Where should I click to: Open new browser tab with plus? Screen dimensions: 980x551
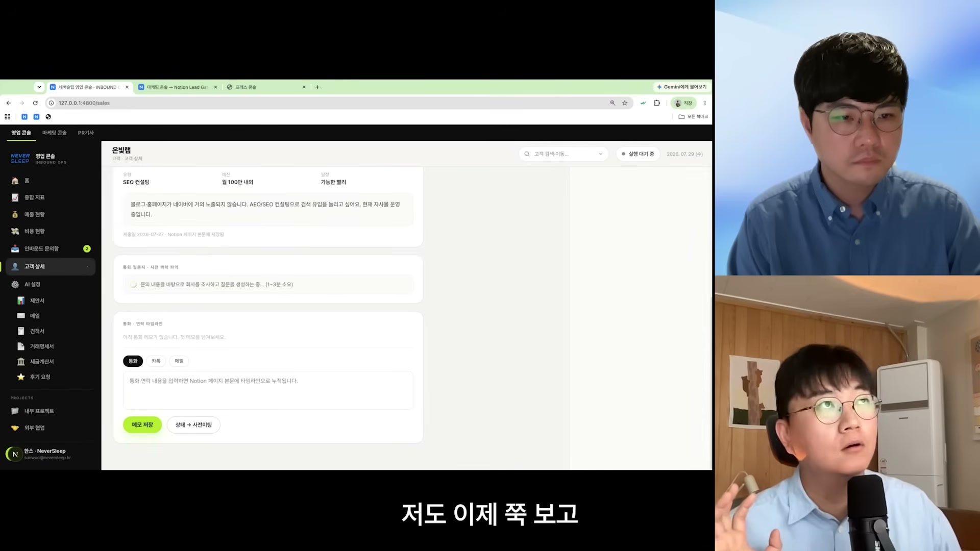click(317, 87)
